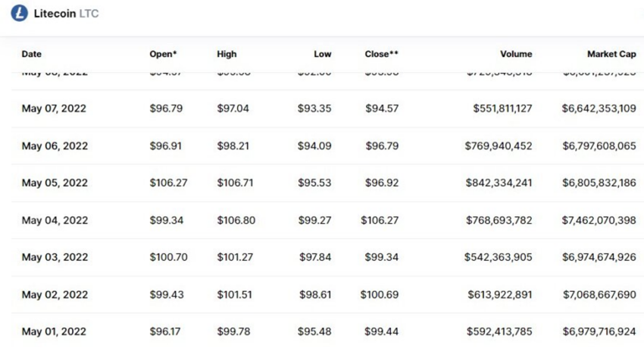Select the May 01, 2022 row date
Image resolution: width=644 pixels, height=348 pixels.
54,331
